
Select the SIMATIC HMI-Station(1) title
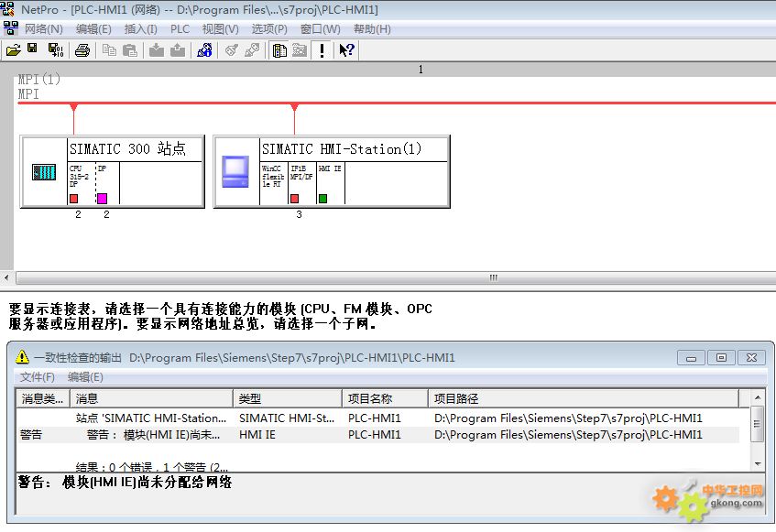(342, 149)
